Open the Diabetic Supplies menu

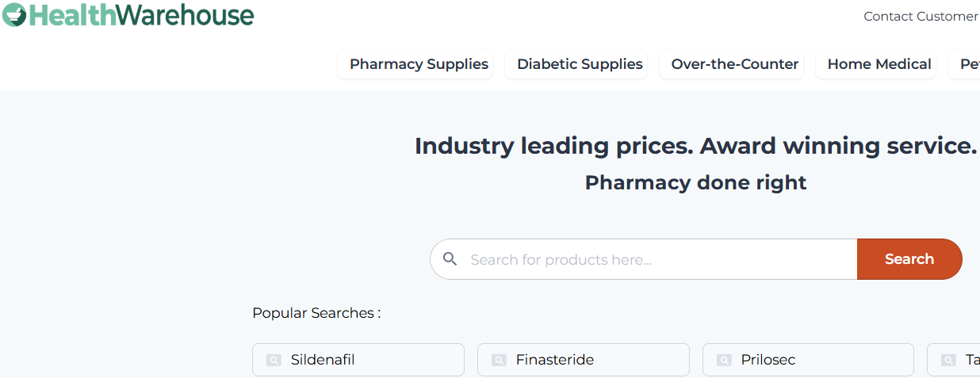coord(580,64)
